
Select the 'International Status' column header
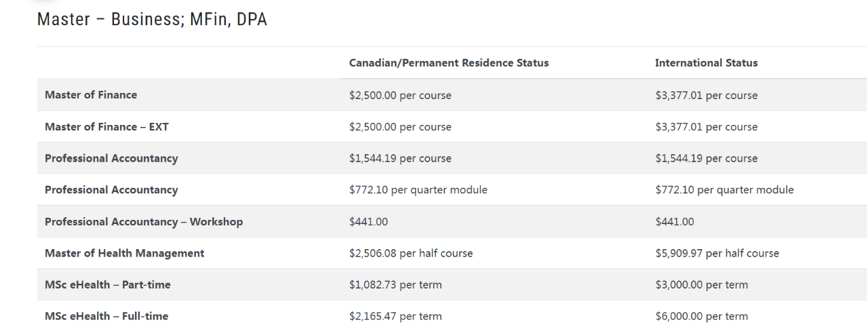[x=707, y=63]
